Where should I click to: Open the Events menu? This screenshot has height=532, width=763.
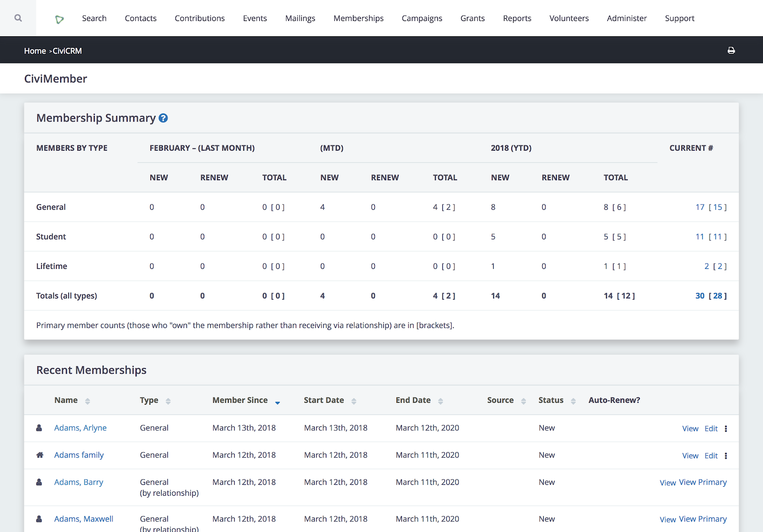[255, 18]
